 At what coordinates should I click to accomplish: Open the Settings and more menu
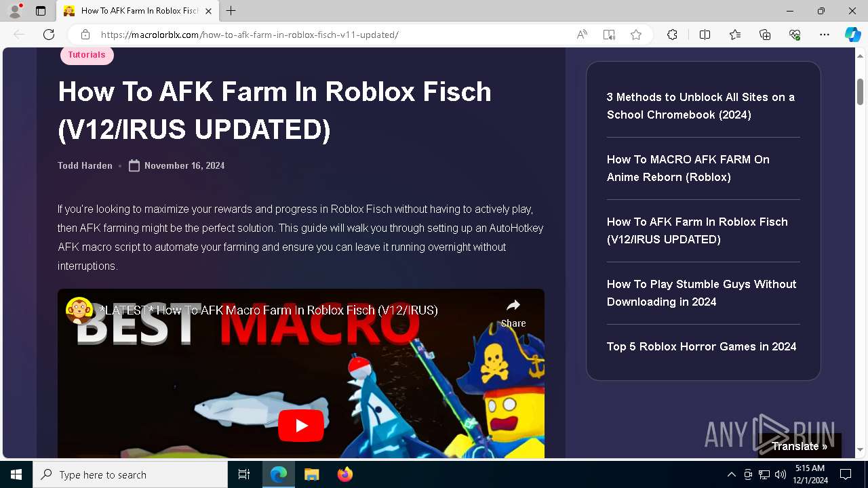[825, 35]
